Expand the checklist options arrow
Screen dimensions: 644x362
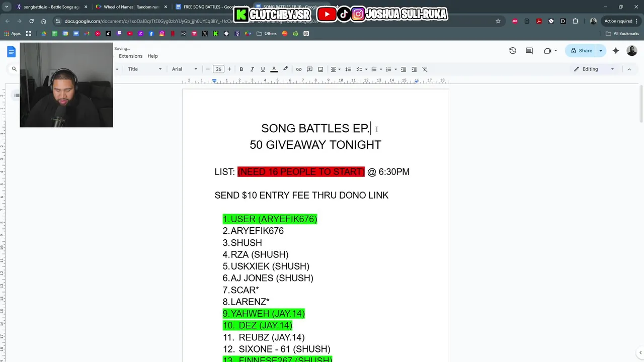pos(366,69)
